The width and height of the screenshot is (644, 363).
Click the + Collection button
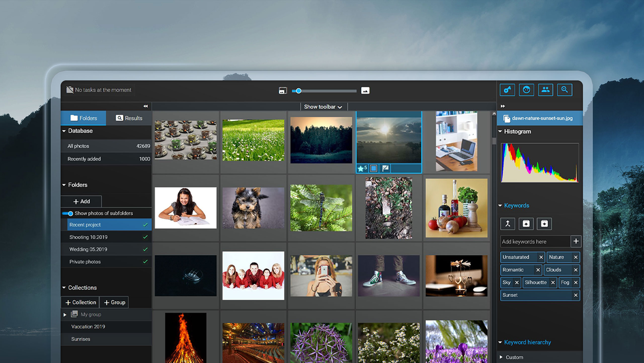pos(80,302)
